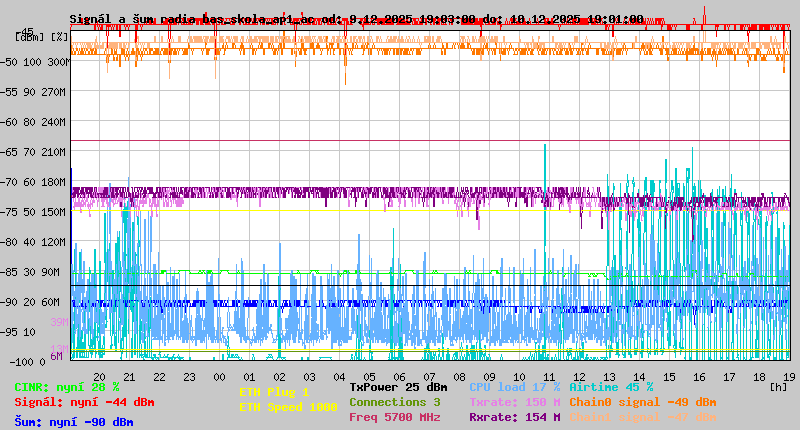Click the Connections 3 legend entry
The height and width of the screenshot is (430, 800).
(x=395, y=402)
